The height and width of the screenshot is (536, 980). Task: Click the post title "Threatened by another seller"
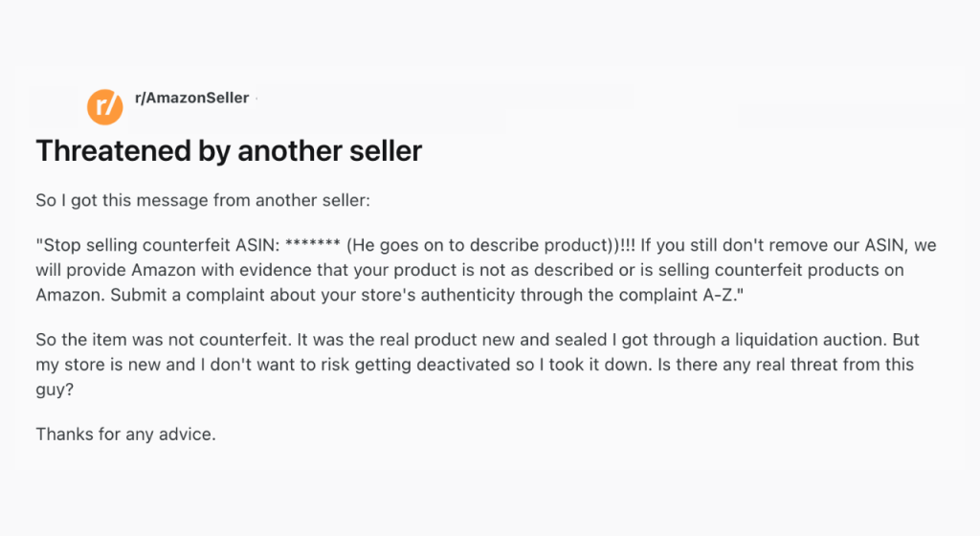pos(229,150)
